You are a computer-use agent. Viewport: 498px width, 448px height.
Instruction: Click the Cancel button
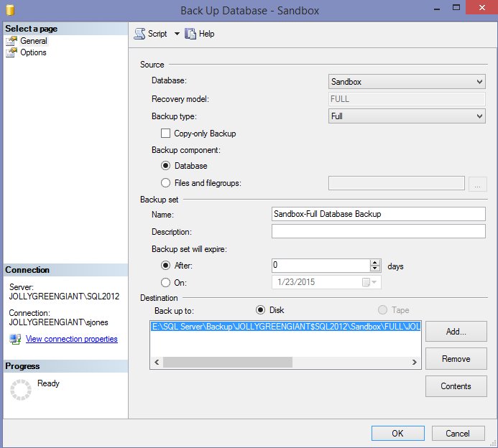tap(458, 433)
